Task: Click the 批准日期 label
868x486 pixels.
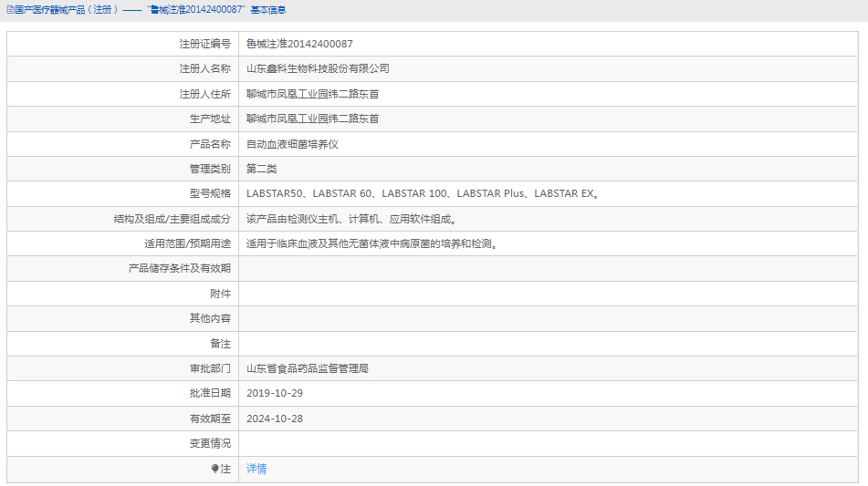Action: click(210, 393)
